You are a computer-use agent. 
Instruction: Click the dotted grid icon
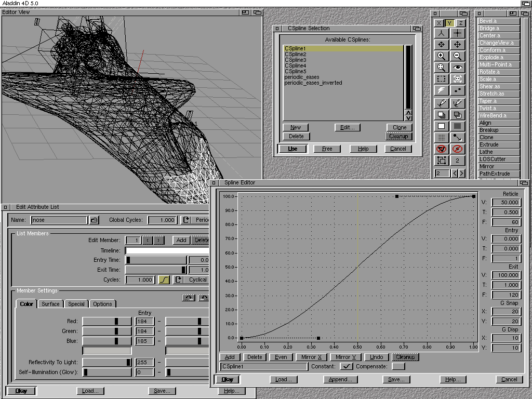click(x=441, y=138)
